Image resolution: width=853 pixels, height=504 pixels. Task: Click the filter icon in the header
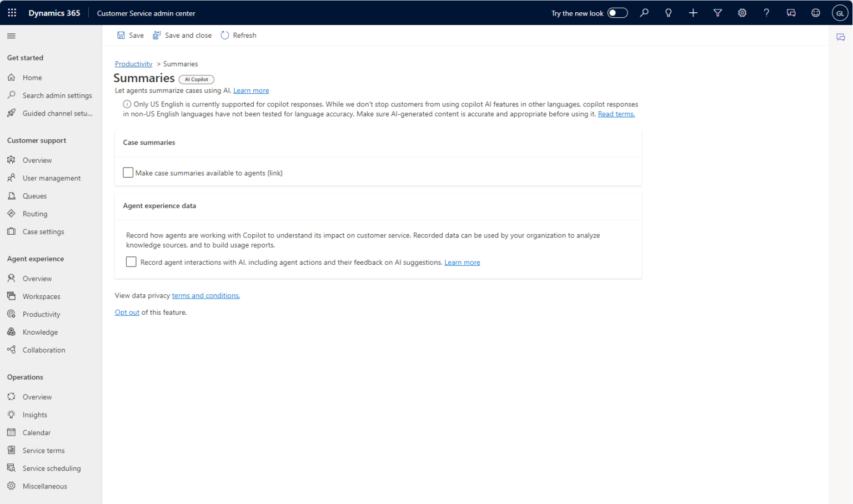717,12
